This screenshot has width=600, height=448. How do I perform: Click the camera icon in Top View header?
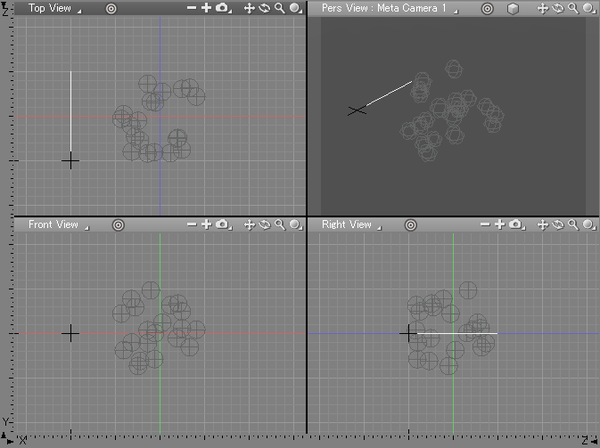222,8
